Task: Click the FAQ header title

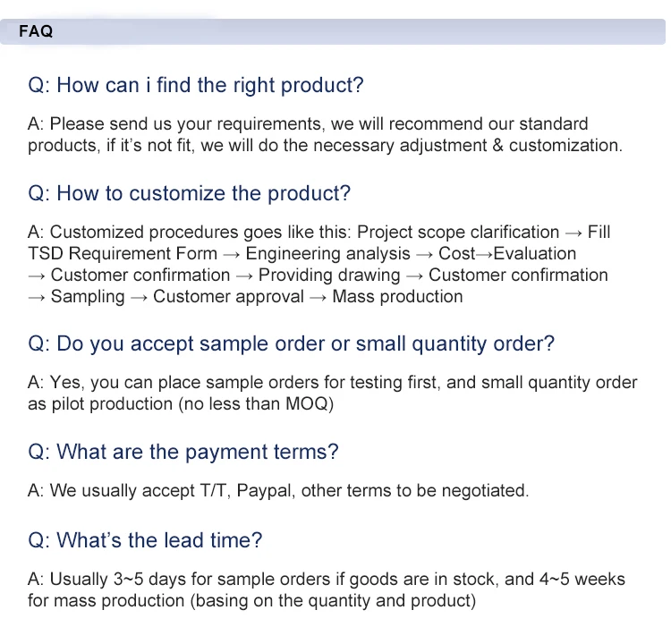Action: (36, 31)
